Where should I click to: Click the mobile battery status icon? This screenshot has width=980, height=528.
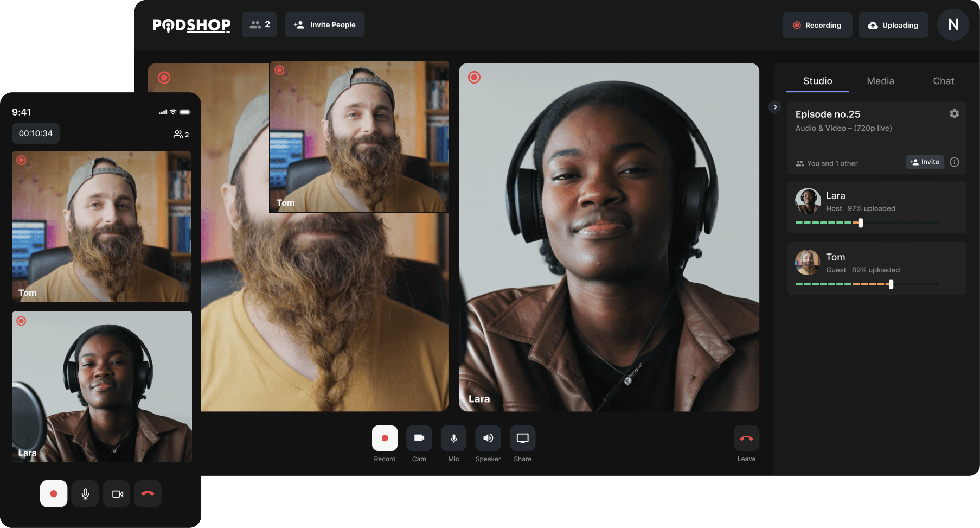point(185,112)
